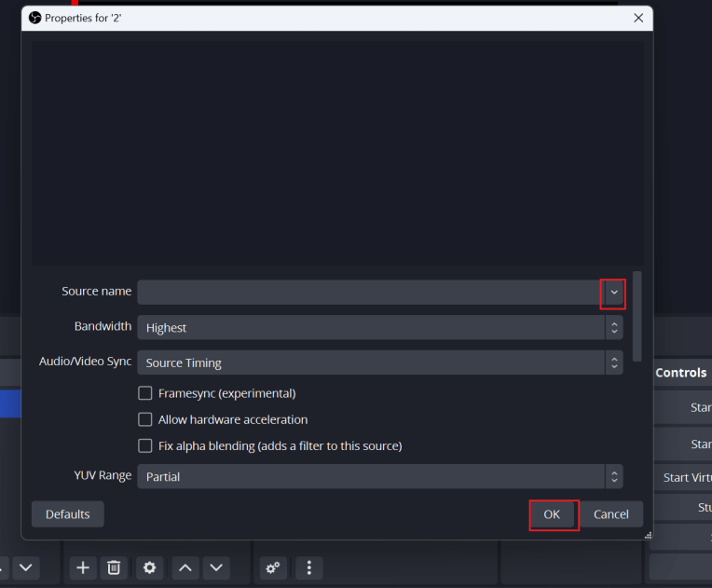The height and width of the screenshot is (588, 712).
Task: Click the properties panel vertical scrollbar
Action: pos(637,317)
